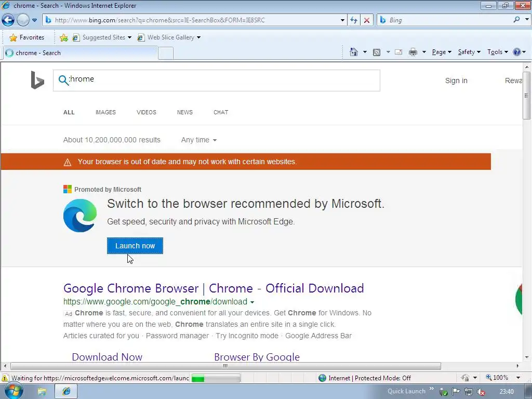This screenshot has height=399, width=532.
Task: Click the Launch now button
Action: coord(135,246)
